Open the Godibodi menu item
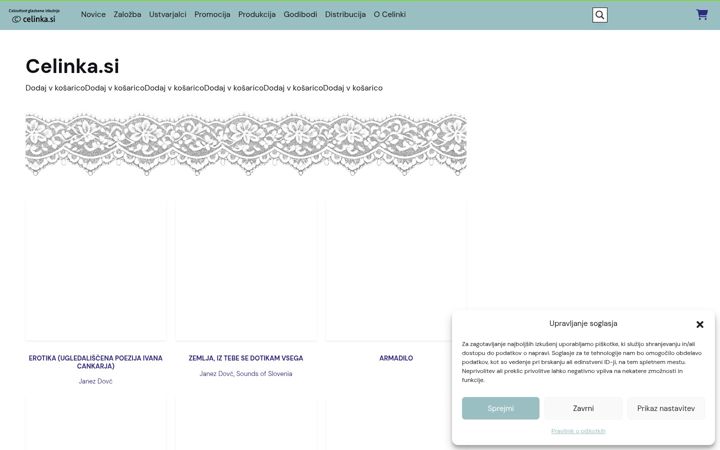The image size is (720, 450). point(300,14)
